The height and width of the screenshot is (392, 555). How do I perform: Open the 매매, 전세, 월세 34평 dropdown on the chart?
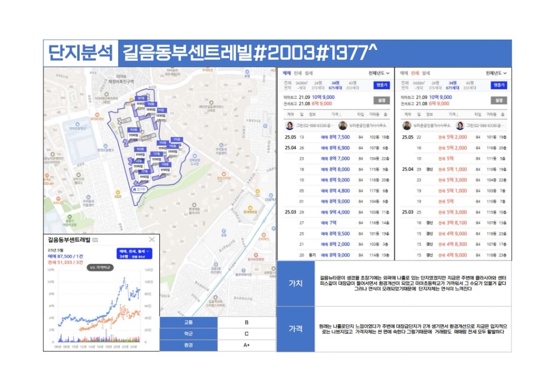pos(135,254)
